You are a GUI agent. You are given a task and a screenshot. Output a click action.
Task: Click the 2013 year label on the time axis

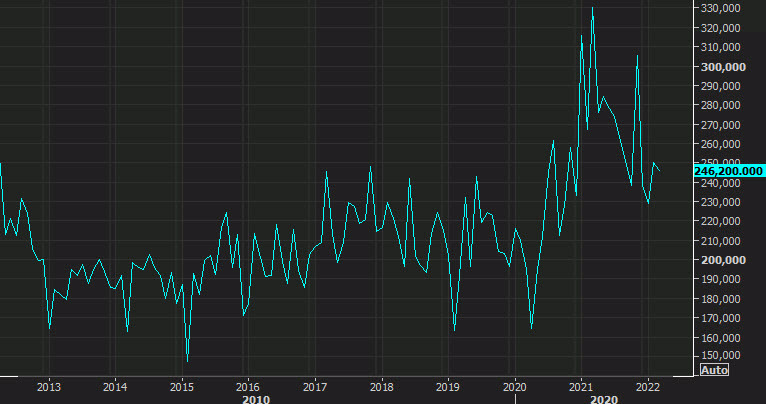click(x=49, y=385)
